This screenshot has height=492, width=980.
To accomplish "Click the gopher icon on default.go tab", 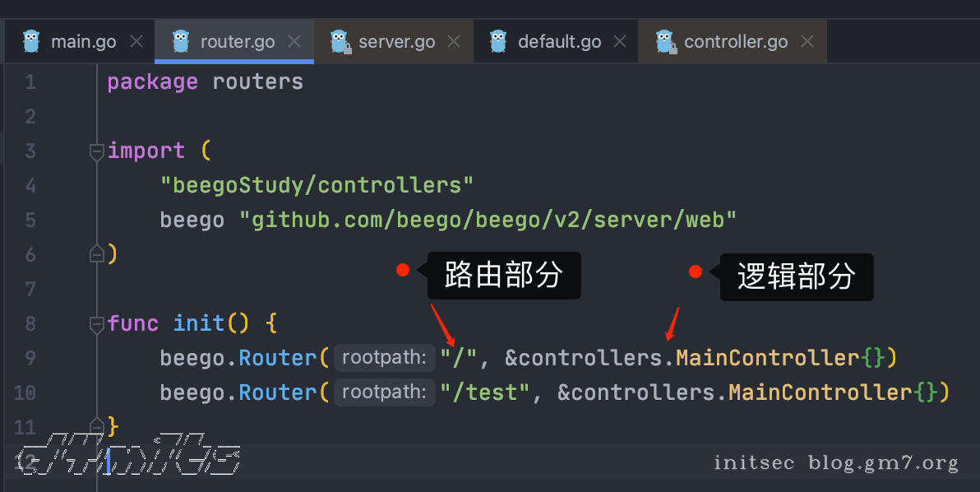I will tap(498, 41).
